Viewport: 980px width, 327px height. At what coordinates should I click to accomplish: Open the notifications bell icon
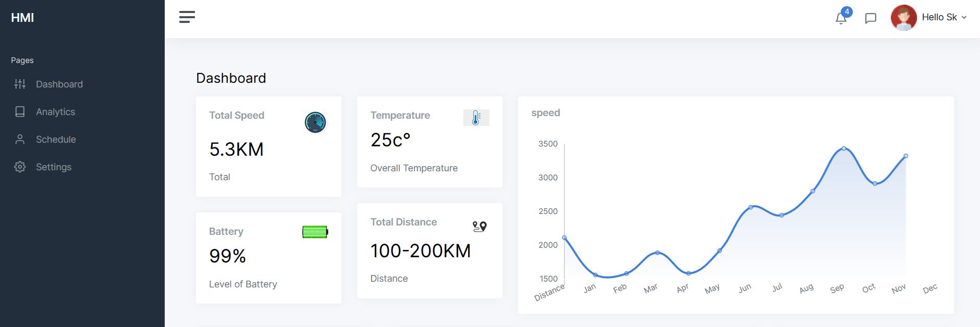pyautogui.click(x=840, y=18)
